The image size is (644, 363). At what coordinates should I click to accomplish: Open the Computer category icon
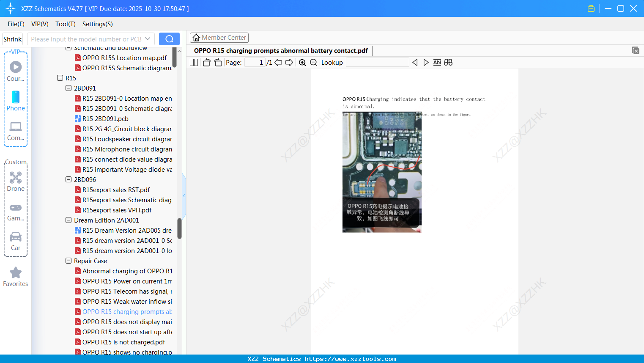pos(16,131)
